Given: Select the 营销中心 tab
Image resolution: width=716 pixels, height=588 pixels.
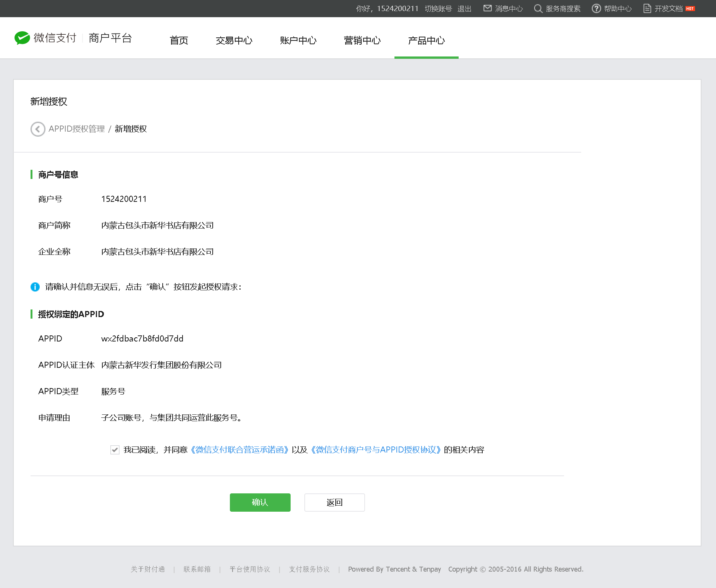Looking at the screenshot, I should [x=362, y=40].
